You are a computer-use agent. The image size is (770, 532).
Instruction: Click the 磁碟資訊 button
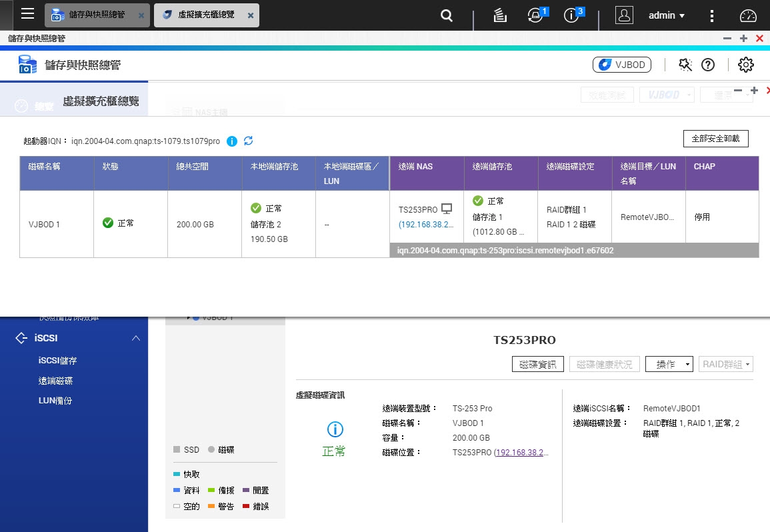coord(538,364)
